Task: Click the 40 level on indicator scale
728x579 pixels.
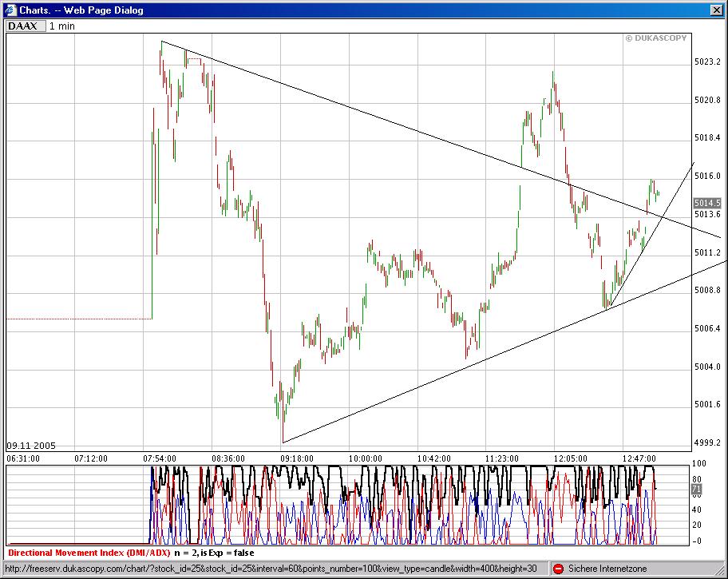Action: (697, 510)
